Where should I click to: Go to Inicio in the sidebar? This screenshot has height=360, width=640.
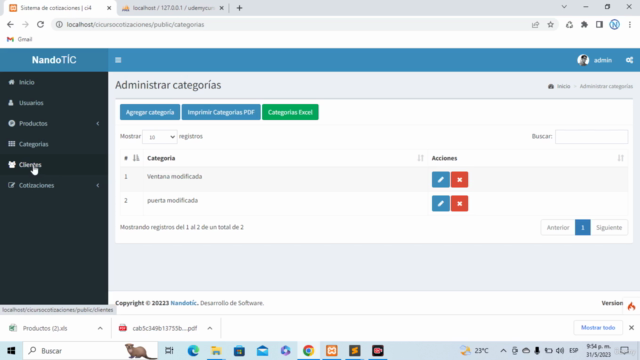click(x=54, y=82)
